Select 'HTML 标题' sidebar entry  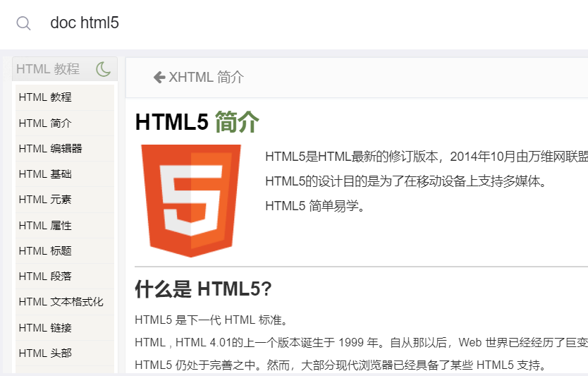tap(64, 251)
